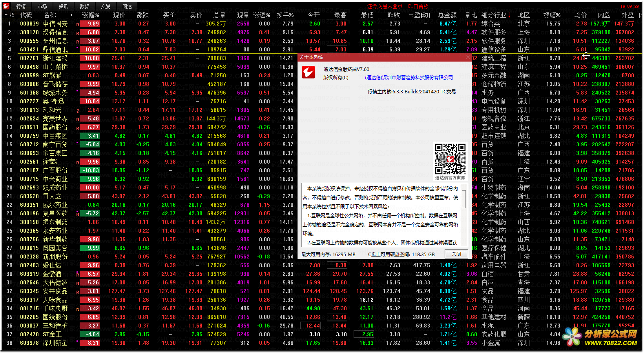Sort by the 地区 column header
The image size is (644, 353).
[x=524, y=15]
